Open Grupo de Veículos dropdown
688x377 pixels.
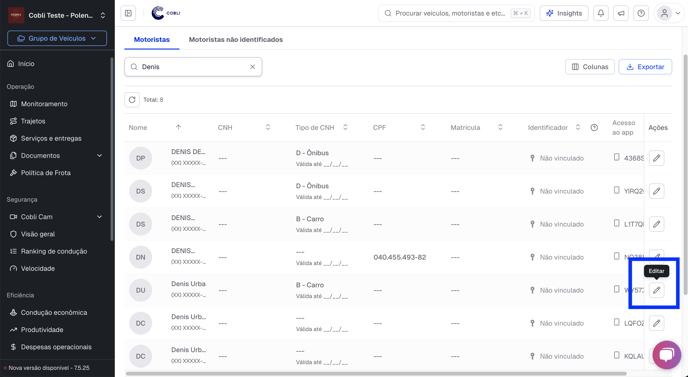point(57,38)
